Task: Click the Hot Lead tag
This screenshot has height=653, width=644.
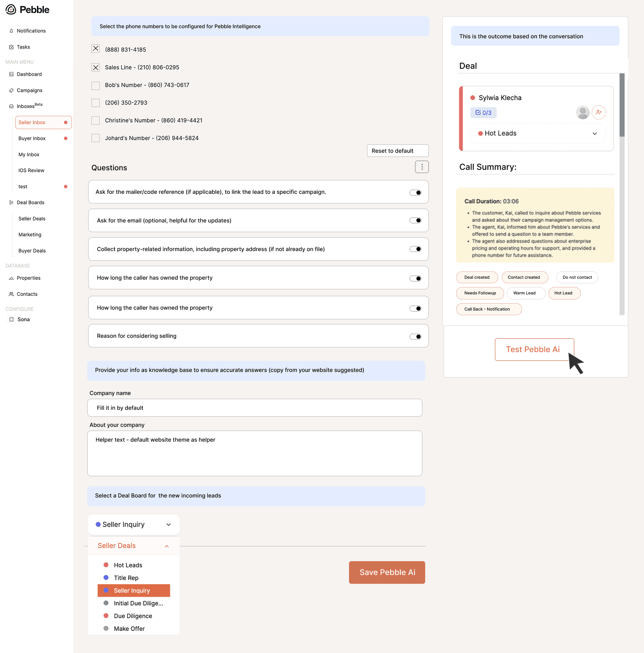Action: tap(564, 293)
